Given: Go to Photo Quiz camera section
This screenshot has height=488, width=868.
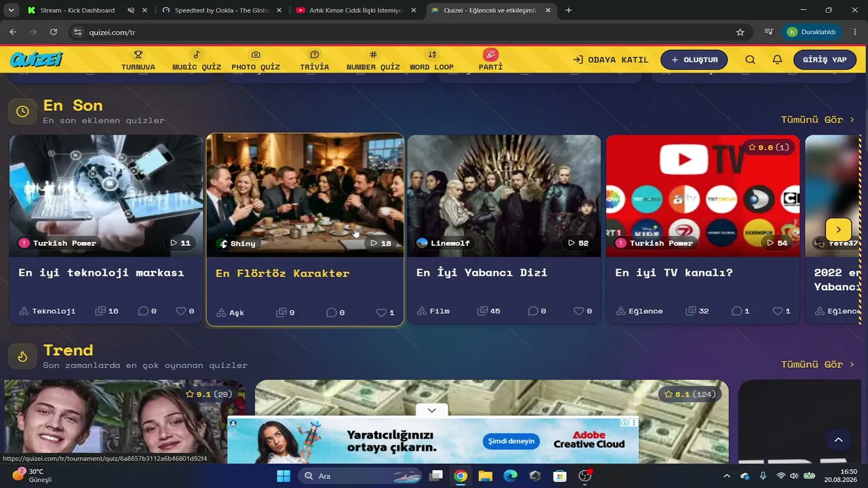Looking at the screenshot, I should pyautogui.click(x=256, y=60).
